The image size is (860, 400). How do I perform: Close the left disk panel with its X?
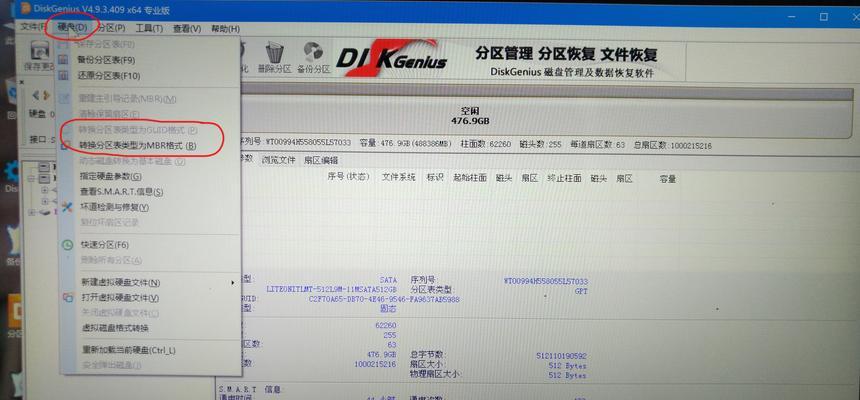[x=22, y=81]
